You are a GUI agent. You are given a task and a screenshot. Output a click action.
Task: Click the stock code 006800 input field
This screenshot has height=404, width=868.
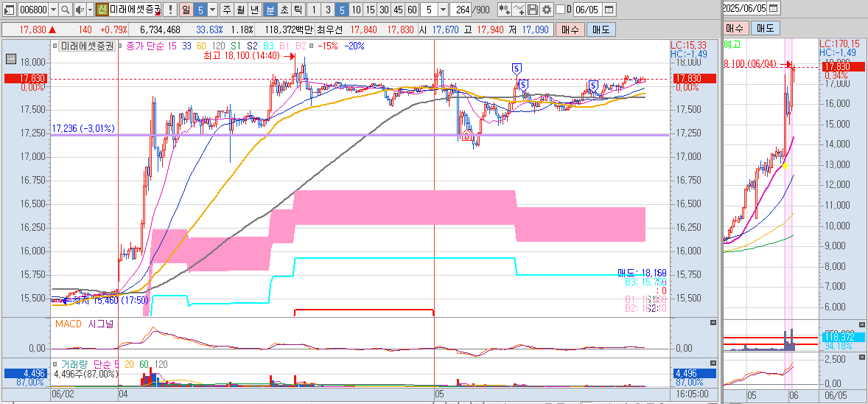click(x=32, y=10)
